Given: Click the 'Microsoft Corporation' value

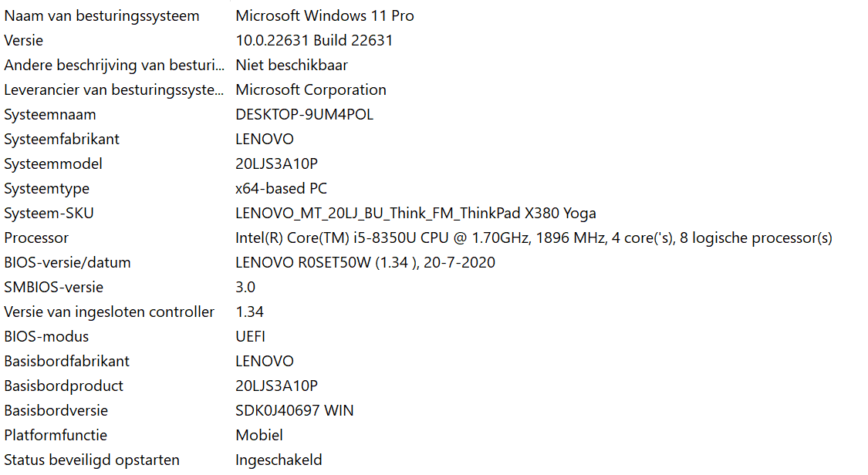Looking at the screenshot, I should click(x=311, y=90).
